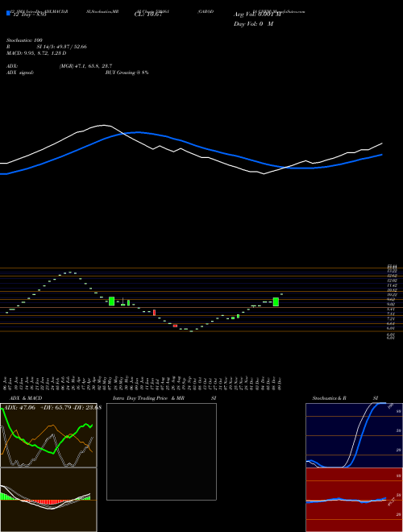Click the 'Stochastics: 100' reading
Image resolution: width=403 pixels, height=532 pixels.
(24, 40)
